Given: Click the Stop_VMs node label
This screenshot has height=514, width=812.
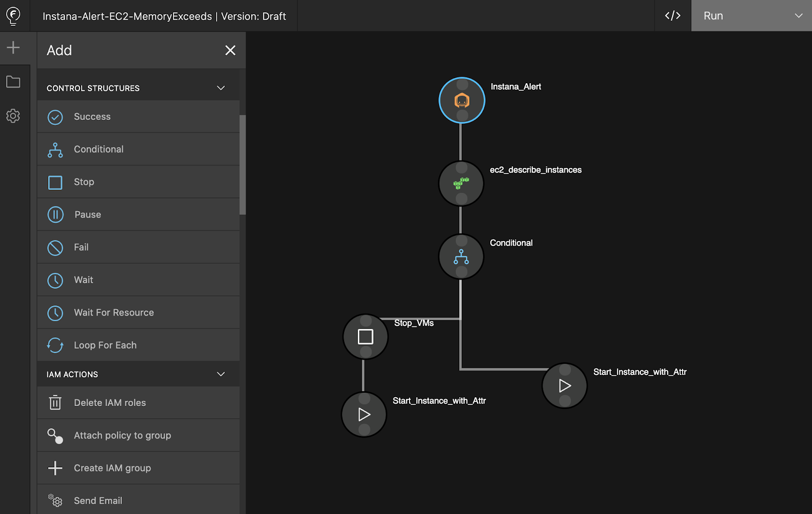Looking at the screenshot, I should click(414, 323).
